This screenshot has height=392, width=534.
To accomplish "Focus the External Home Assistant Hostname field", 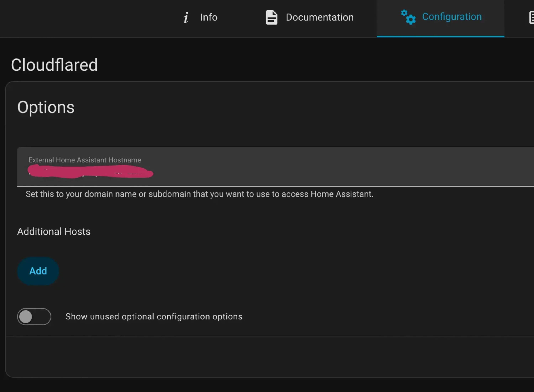I will click(276, 167).
